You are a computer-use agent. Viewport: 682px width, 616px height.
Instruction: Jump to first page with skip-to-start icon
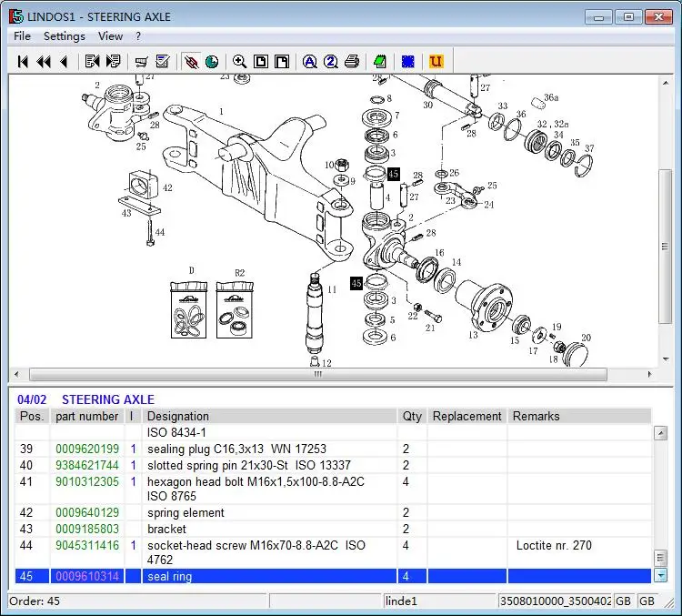[23, 61]
